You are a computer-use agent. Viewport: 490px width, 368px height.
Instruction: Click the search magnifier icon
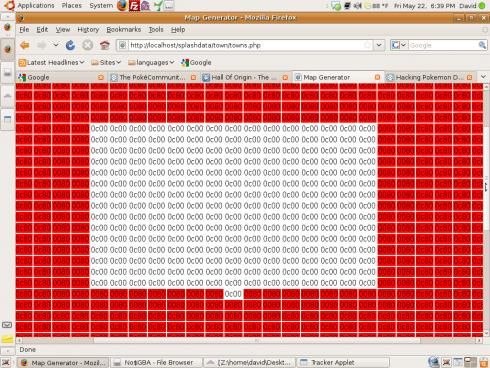point(482,45)
